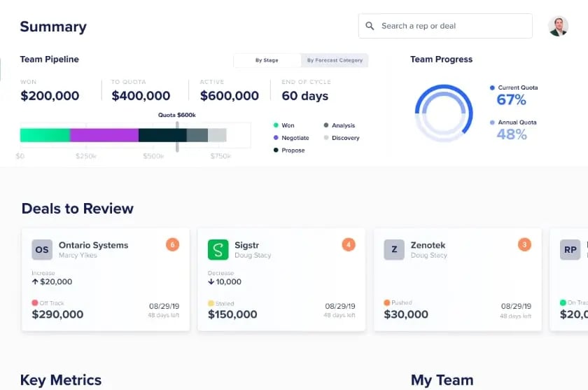Click the green Won pipeline segment

click(x=45, y=135)
